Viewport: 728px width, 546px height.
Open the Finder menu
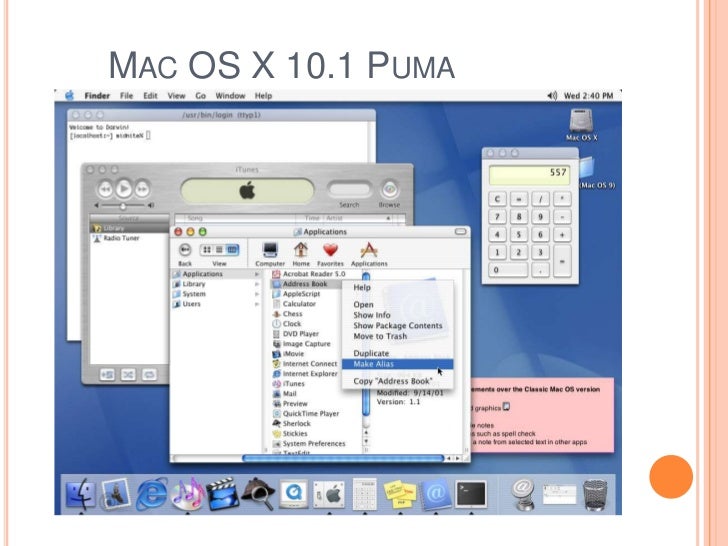pos(97,96)
